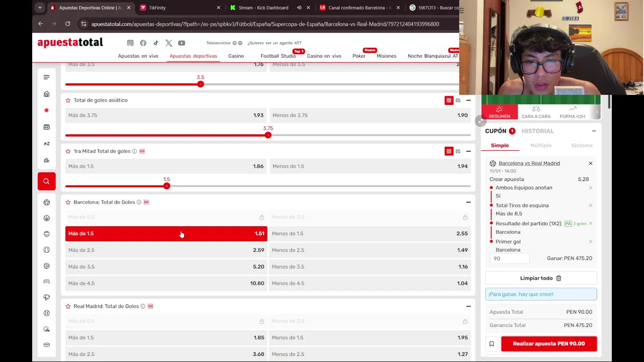Mute the Stream - Kick Dashboard tab audio
Viewport: 644px width, 362px height.
(x=299, y=8)
